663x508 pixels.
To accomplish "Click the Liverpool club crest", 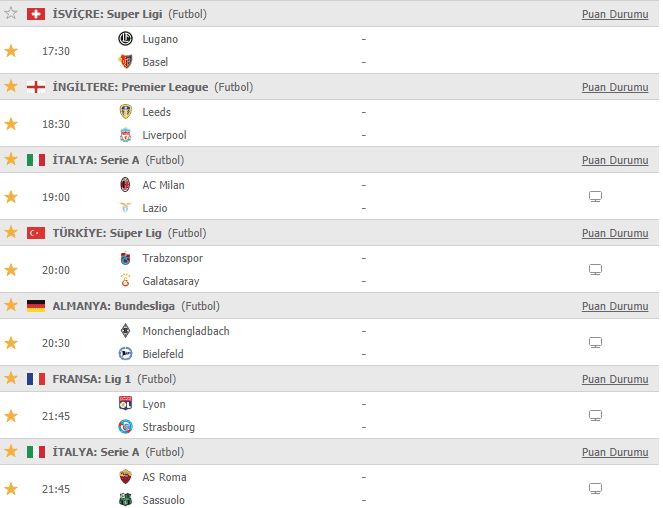I will coord(125,135).
